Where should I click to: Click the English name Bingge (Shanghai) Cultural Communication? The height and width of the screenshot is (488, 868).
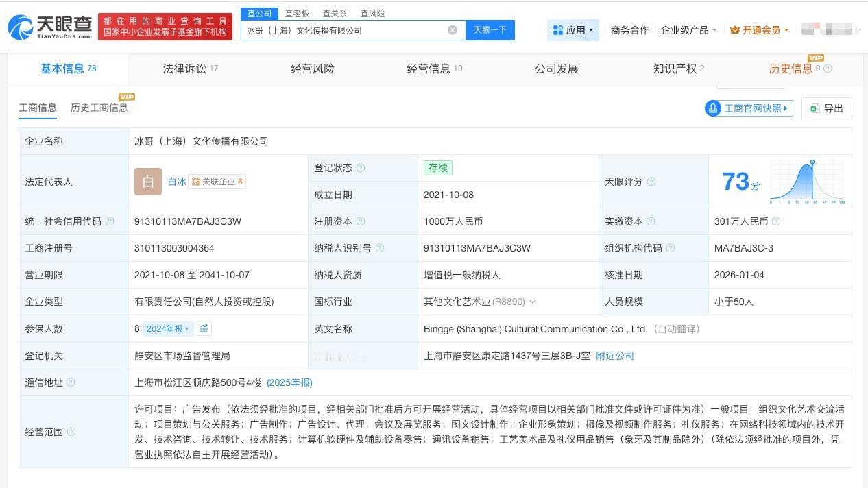(x=535, y=329)
